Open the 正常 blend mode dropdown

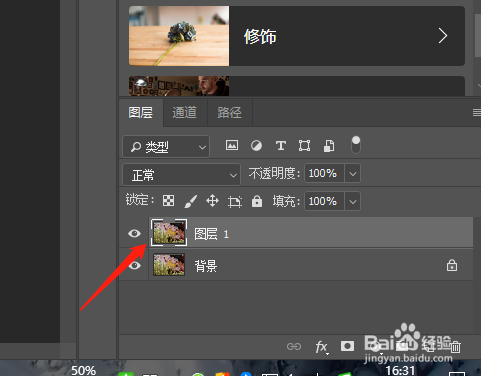181,174
